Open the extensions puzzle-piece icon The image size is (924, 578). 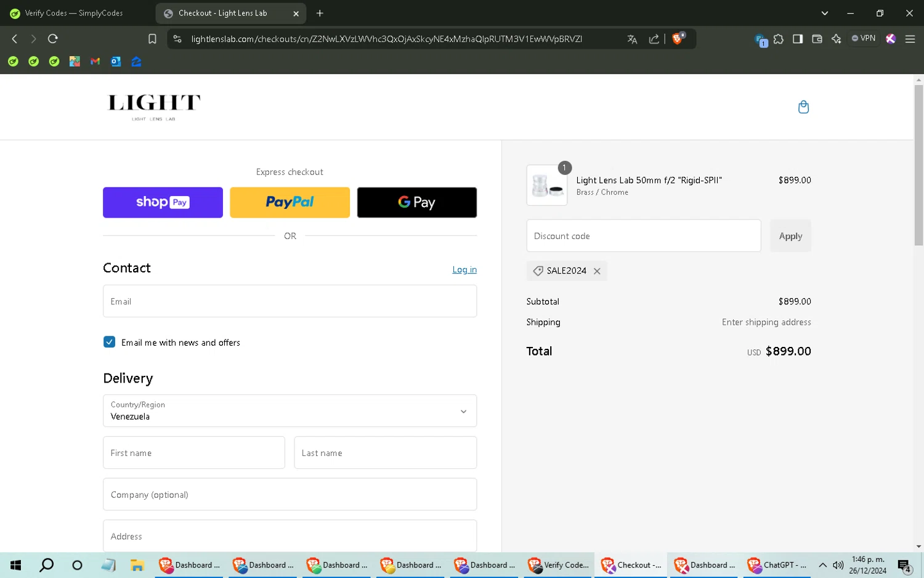pos(779,39)
